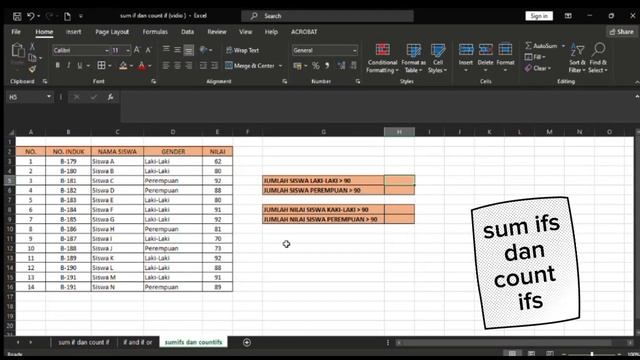This screenshot has height=360, width=640.
Task: Open Conditional Formatting
Action: coord(382,58)
